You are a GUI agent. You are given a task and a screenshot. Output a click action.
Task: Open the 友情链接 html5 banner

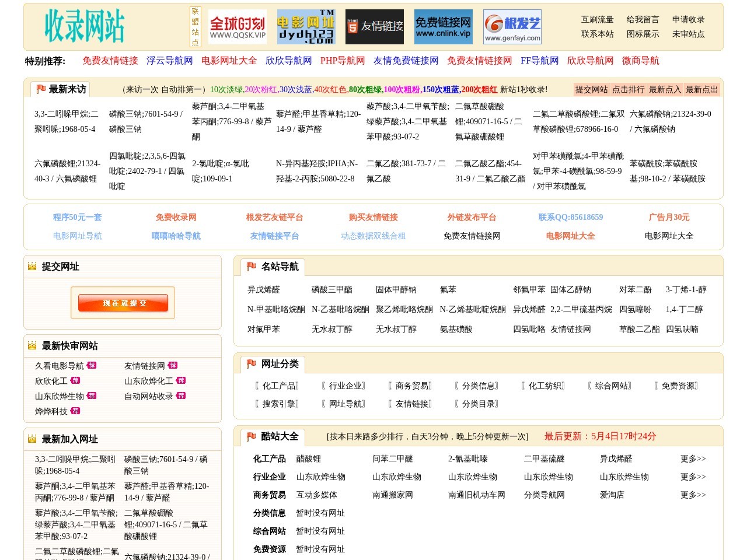click(375, 27)
